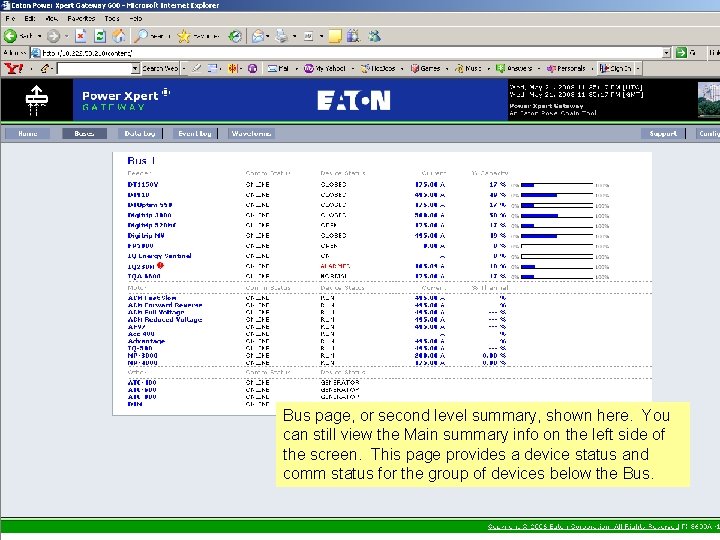Open the ACN Reduced Voltage motor link
Viewport: 720px width, 540px height.
pos(165,319)
